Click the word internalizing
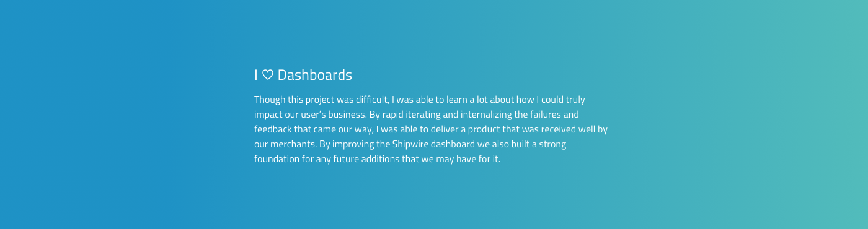 pos(486,114)
